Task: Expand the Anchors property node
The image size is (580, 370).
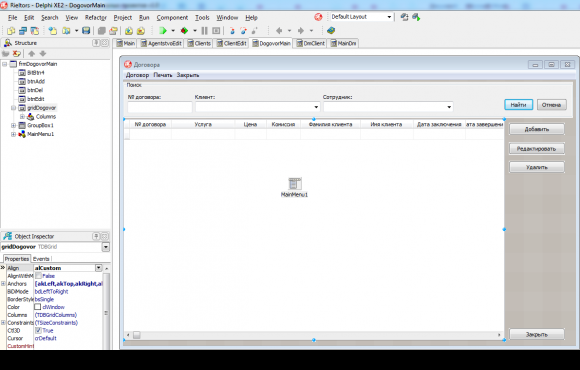Action: coord(3,284)
